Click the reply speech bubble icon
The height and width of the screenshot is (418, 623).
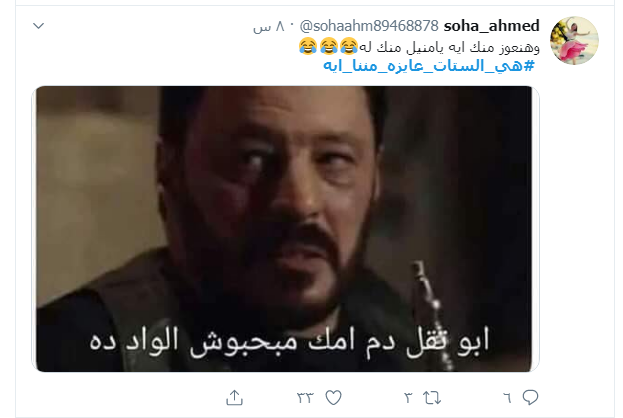point(530,397)
